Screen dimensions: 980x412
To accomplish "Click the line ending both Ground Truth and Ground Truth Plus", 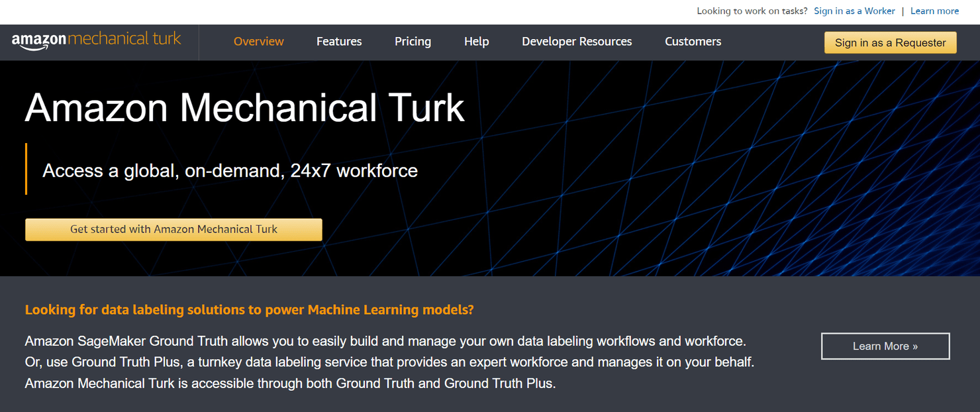I will click(290, 384).
